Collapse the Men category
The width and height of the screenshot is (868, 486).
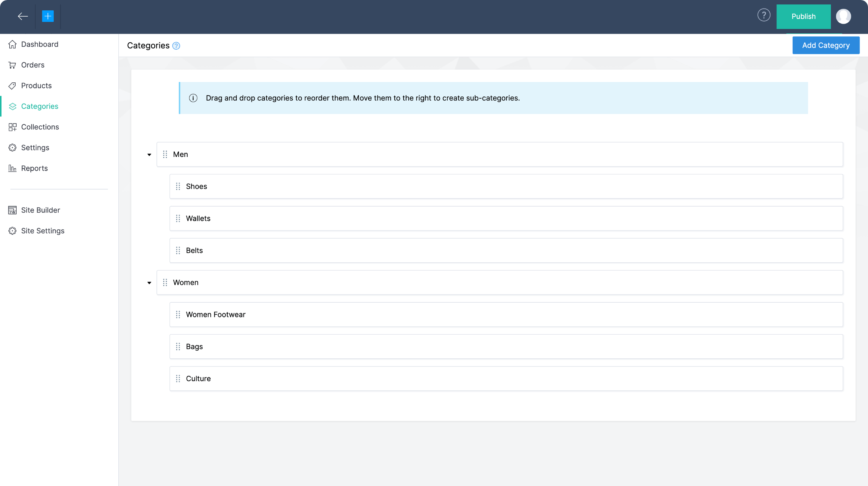coord(149,155)
